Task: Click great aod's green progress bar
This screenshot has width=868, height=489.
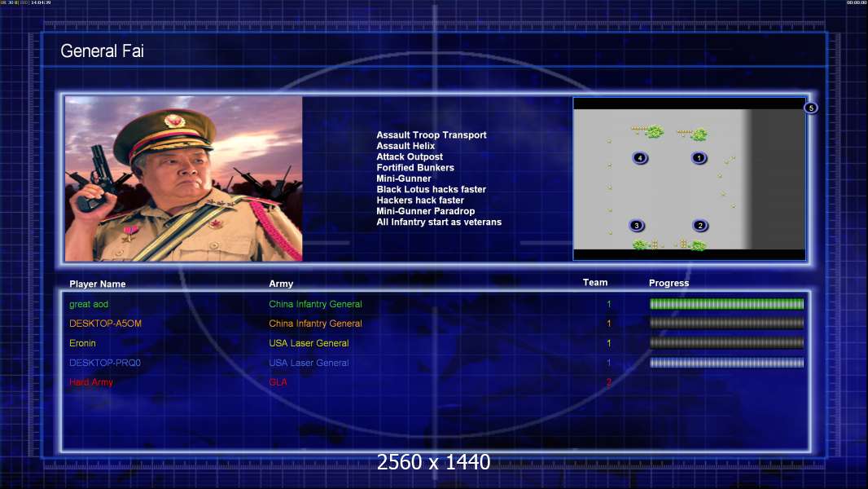Action: tap(726, 304)
